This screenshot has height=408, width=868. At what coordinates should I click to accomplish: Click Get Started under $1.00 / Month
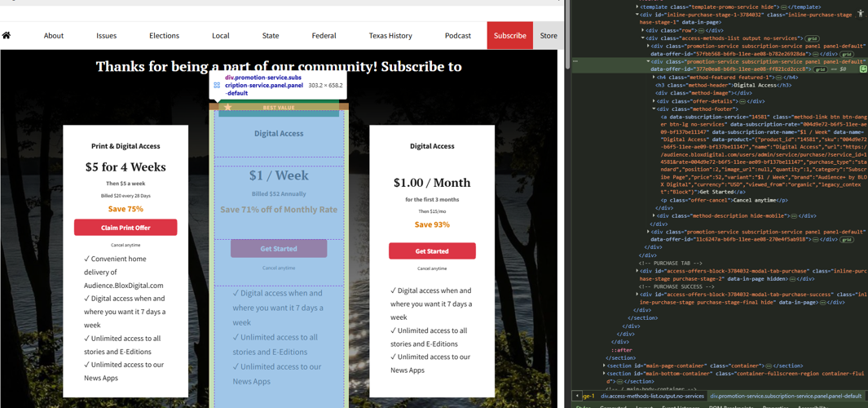pyautogui.click(x=432, y=251)
